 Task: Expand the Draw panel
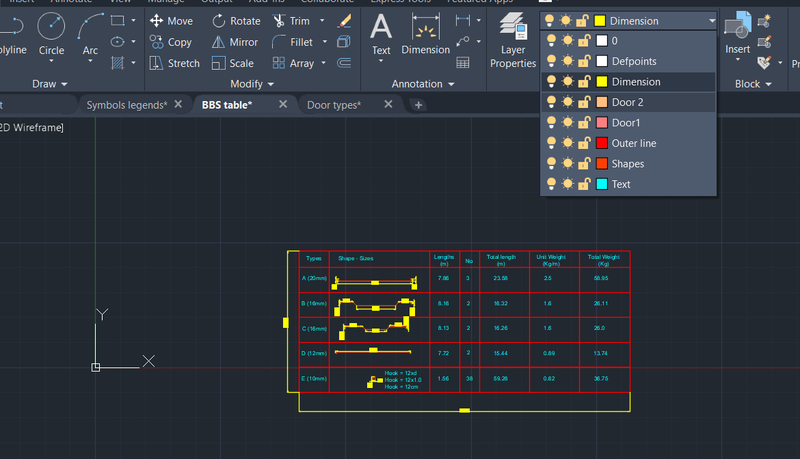click(x=49, y=84)
